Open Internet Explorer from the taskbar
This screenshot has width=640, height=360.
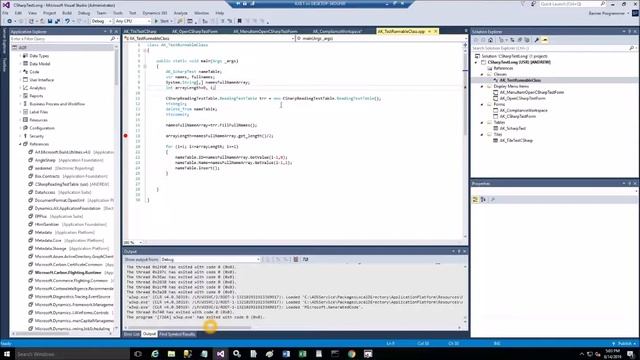(x=155, y=354)
